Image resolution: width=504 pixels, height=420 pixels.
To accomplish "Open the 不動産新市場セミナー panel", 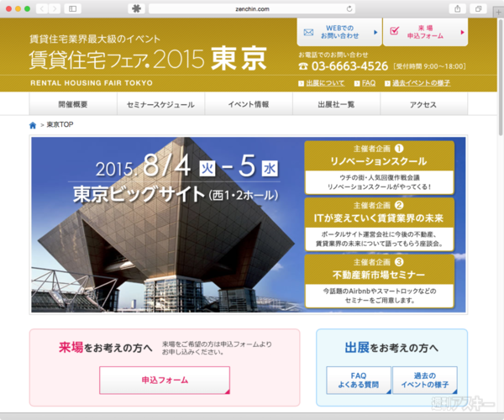I will click(x=380, y=281).
